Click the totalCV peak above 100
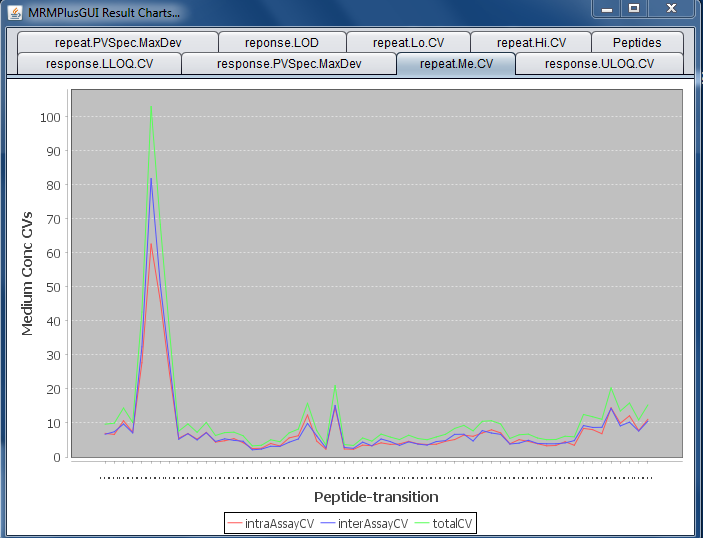The height and width of the screenshot is (538, 703). [x=151, y=107]
